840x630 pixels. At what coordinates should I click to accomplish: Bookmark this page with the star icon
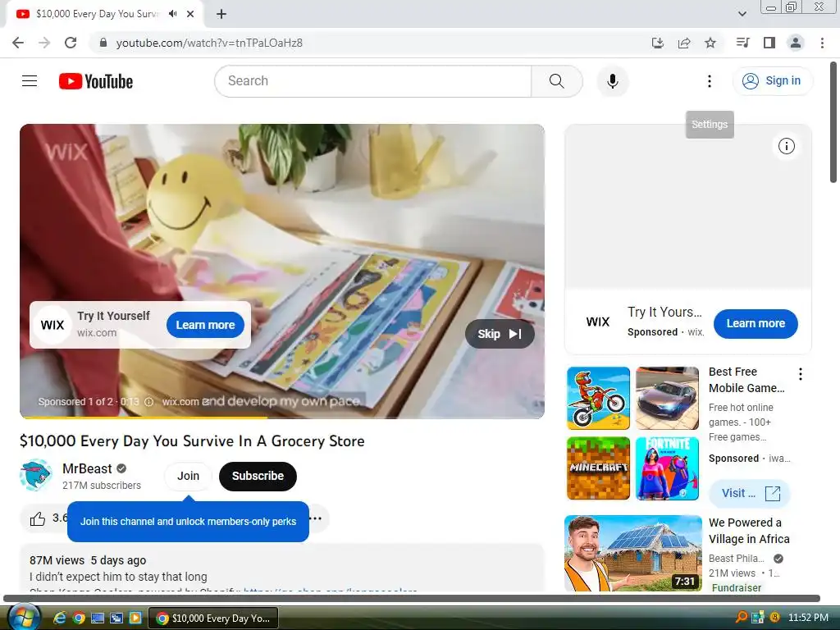click(710, 43)
